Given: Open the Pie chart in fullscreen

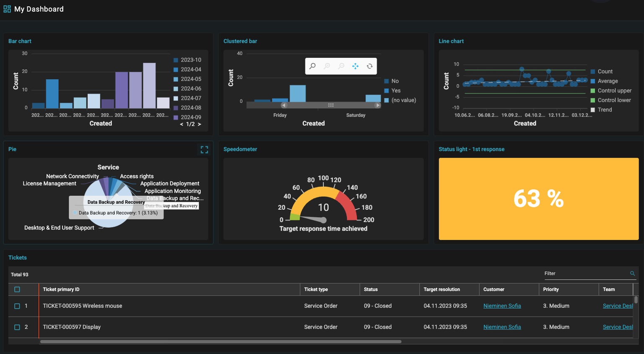Looking at the screenshot, I should [204, 149].
